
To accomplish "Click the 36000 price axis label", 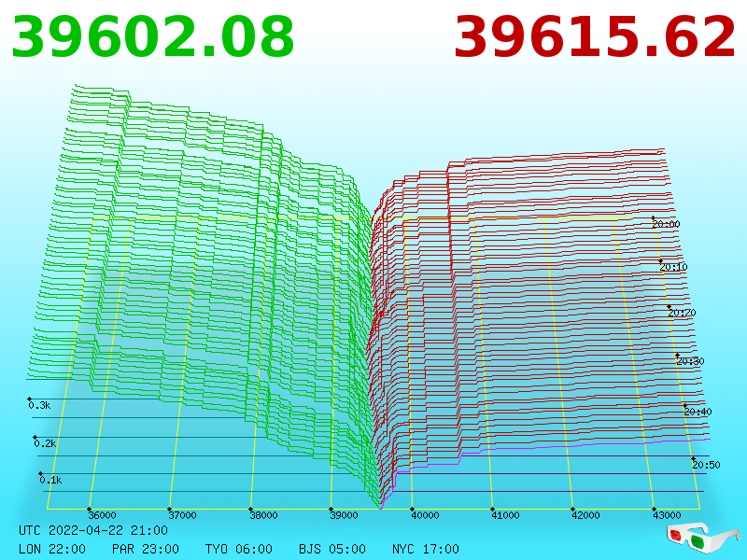I will 102,515.
